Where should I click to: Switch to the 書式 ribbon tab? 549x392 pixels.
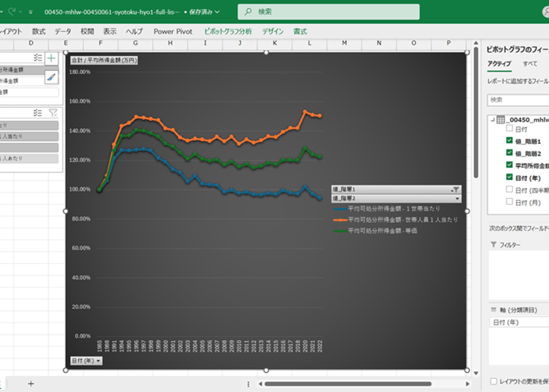click(300, 31)
